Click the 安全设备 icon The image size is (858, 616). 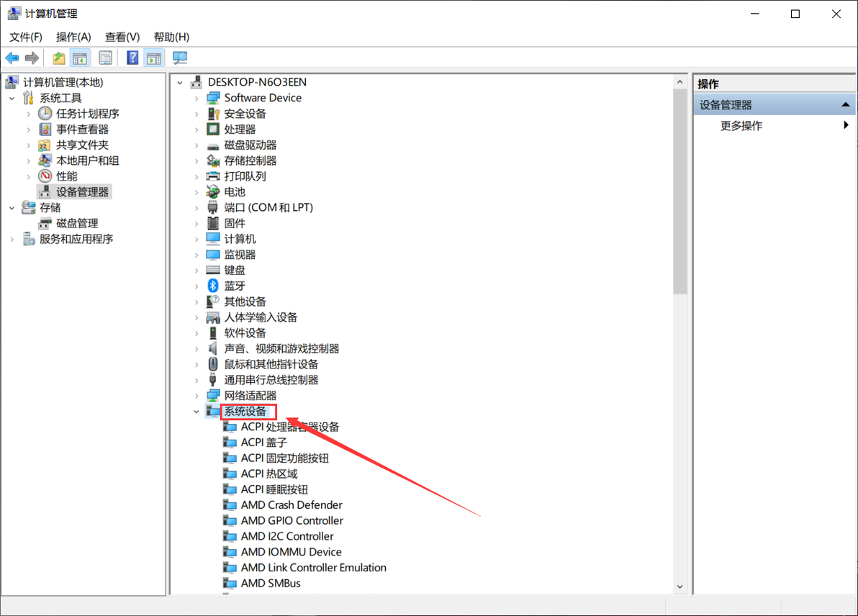213,113
